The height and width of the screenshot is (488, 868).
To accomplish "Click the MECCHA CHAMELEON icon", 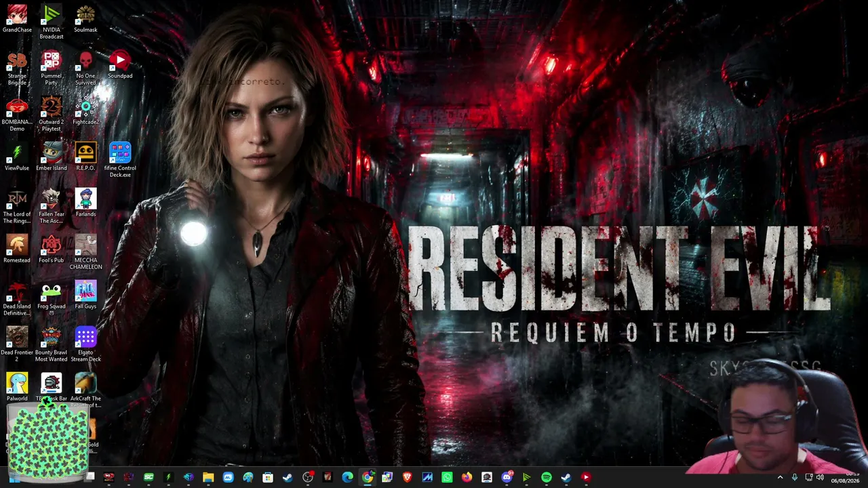I will point(85,253).
